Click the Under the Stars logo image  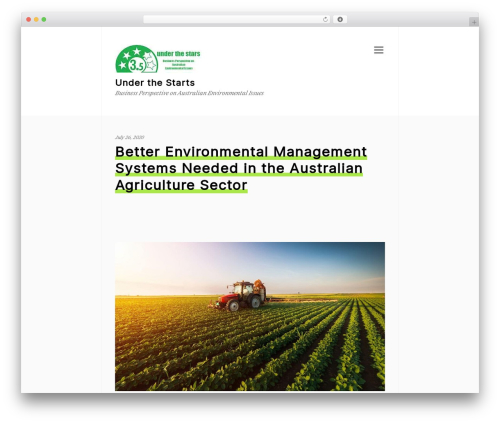pyautogui.click(x=158, y=59)
